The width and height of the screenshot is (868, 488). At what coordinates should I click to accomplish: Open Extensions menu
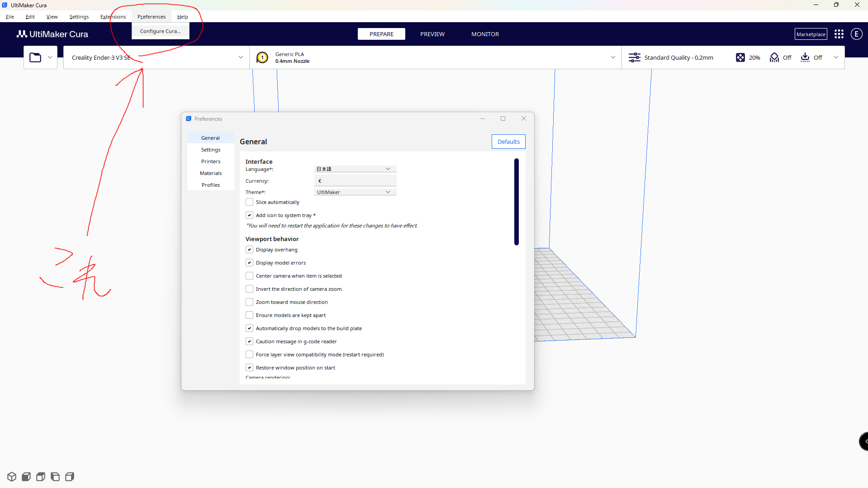tap(113, 17)
